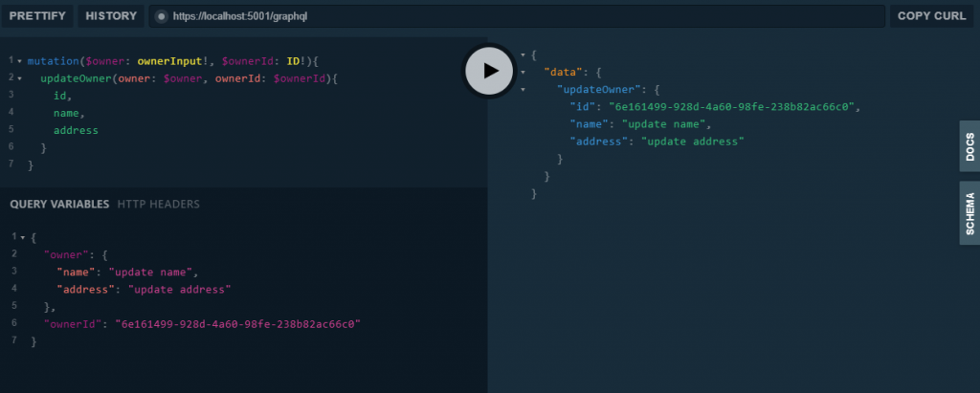The image size is (980, 393).
Task: Collapse the mutation block fold arrow on line 1
Action: click(19, 61)
